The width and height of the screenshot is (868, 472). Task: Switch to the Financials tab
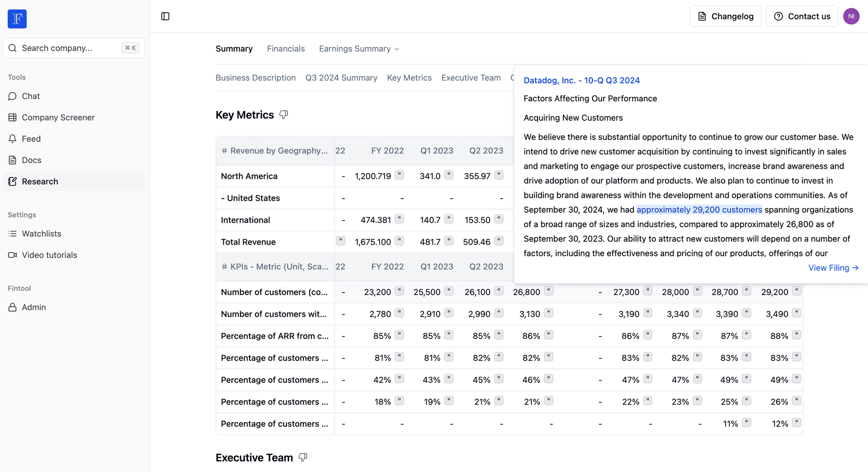click(286, 49)
